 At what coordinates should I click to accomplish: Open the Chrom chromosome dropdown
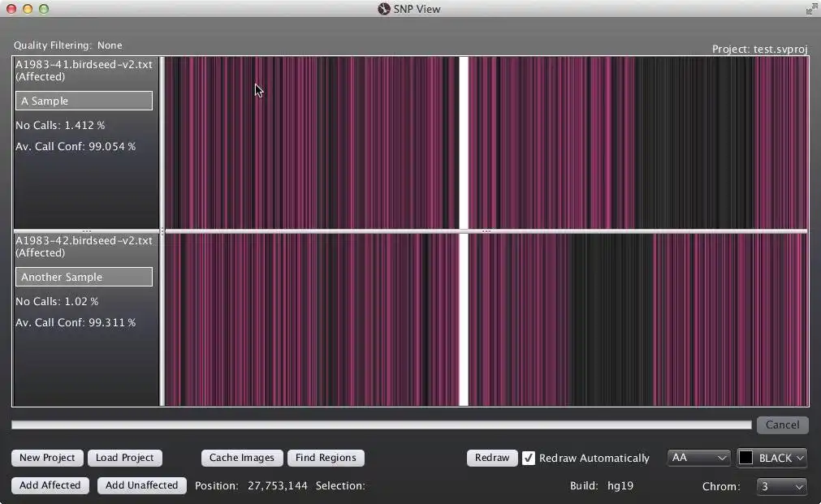pyautogui.click(x=782, y=486)
